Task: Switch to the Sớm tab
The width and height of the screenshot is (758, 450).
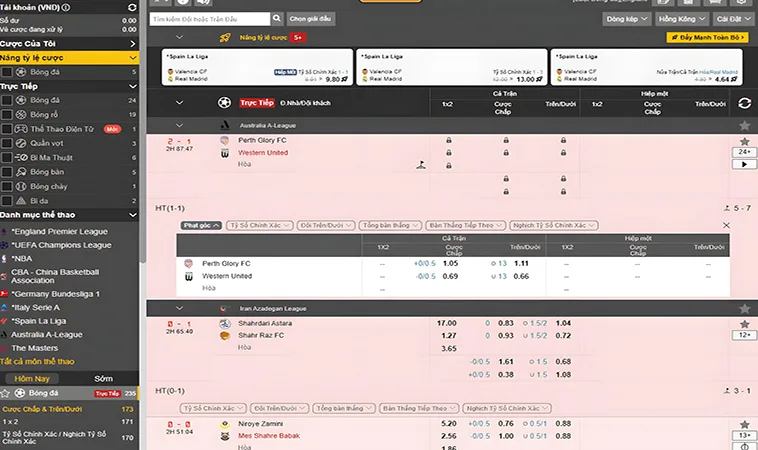Action: tap(104, 379)
